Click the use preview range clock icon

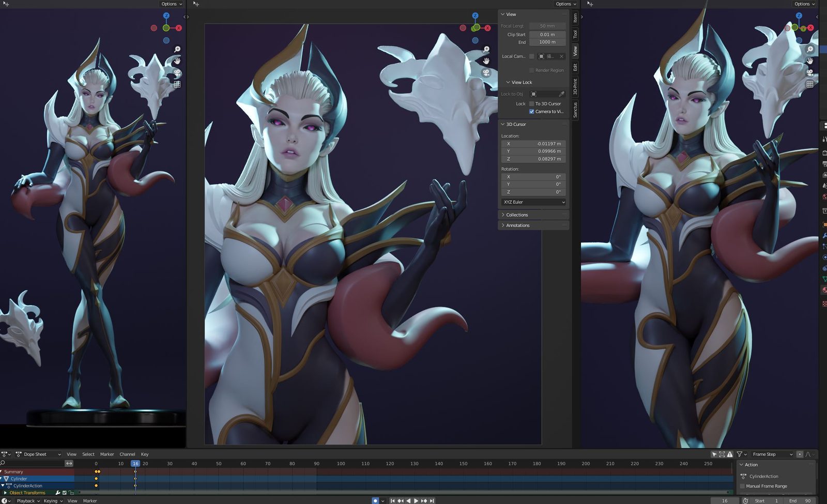point(745,501)
